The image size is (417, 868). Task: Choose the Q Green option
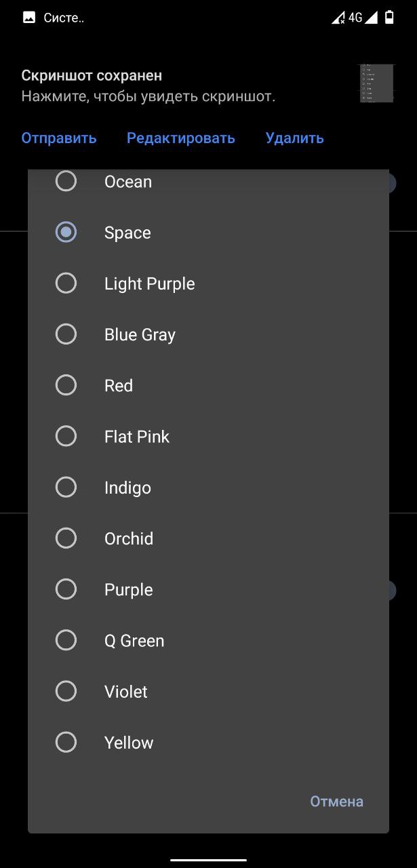[x=66, y=640]
